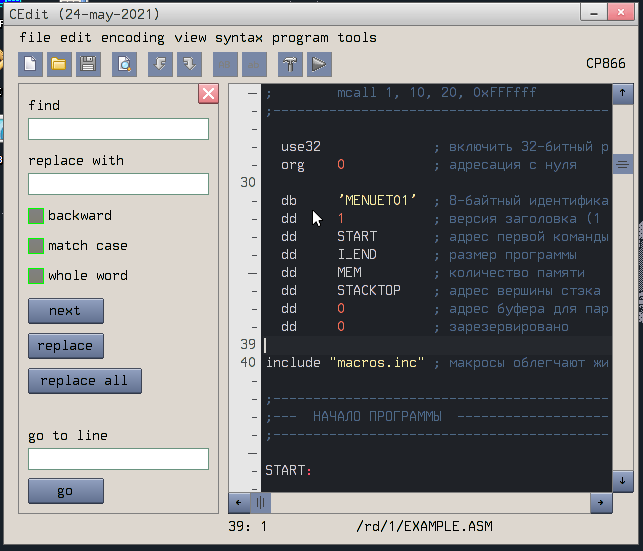Click the redo arrow icon
This screenshot has height=551, width=643.
click(188, 65)
